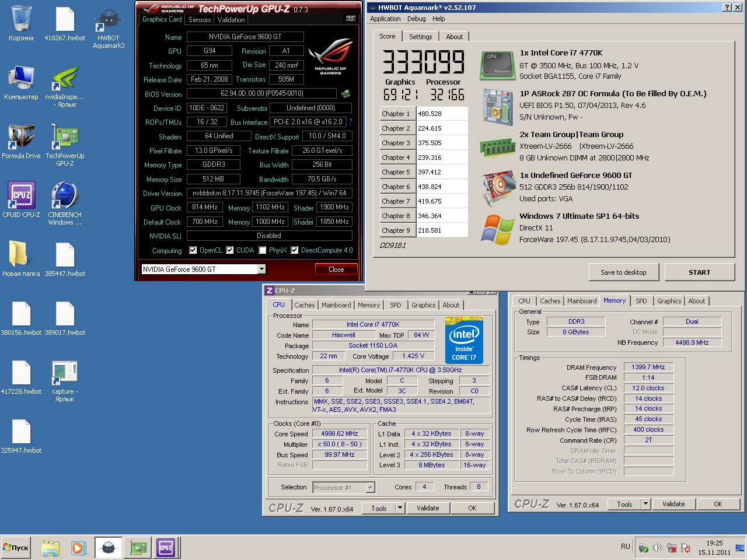Click the GPU-Z screenshot camera icon

[350, 19]
